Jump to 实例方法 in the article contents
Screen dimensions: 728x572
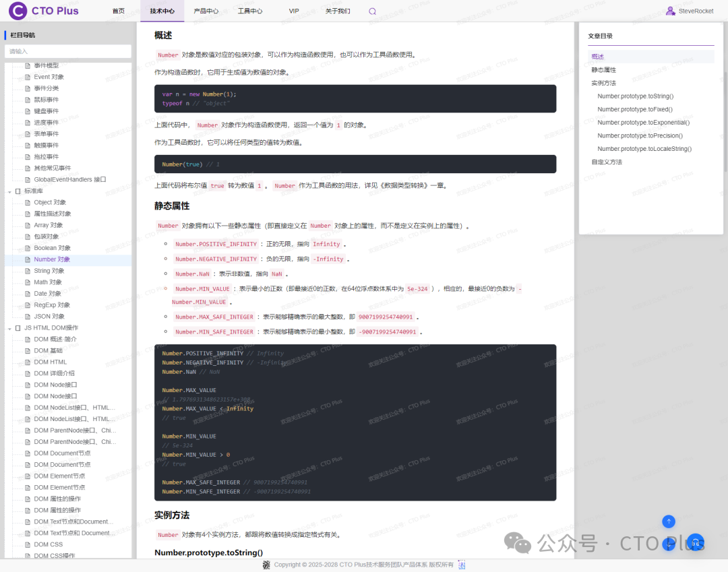click(x=603, y=83)
